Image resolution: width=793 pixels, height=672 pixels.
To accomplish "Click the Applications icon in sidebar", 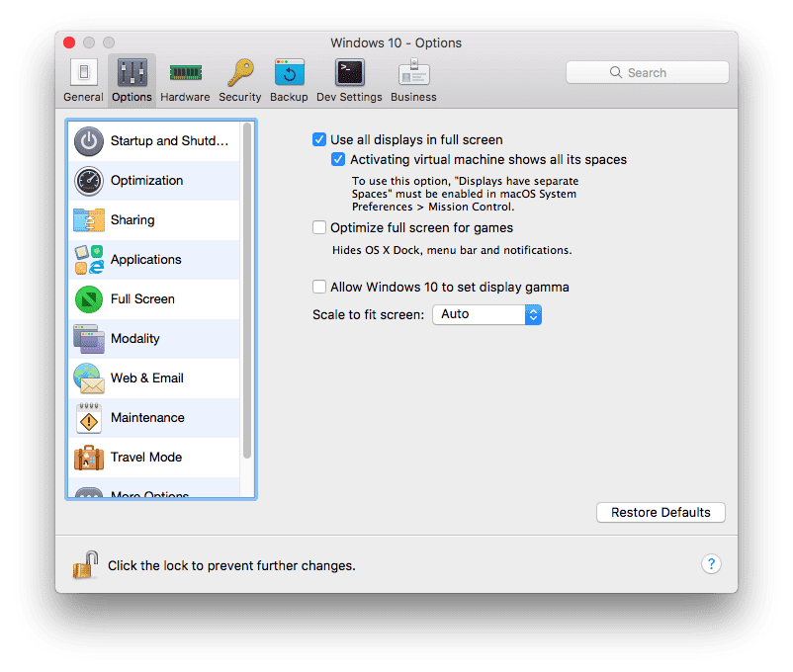I will [x=89, y=259].
